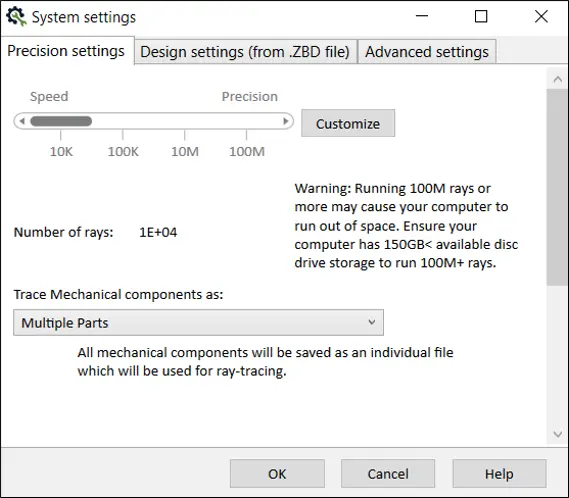569x498 pixels.
Task: Click the gray slider thumb at 10K
Action: (61, 121)
